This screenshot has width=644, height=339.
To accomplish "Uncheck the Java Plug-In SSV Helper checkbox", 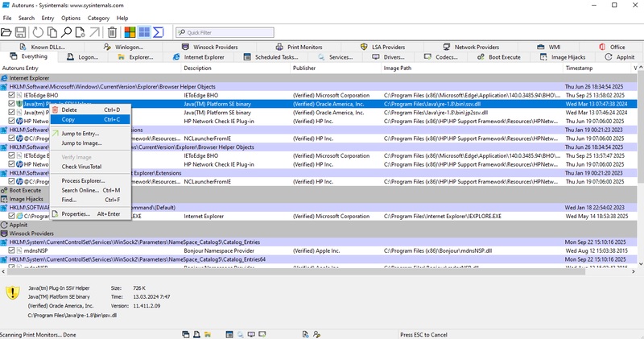I will click(x=11, y=104).
